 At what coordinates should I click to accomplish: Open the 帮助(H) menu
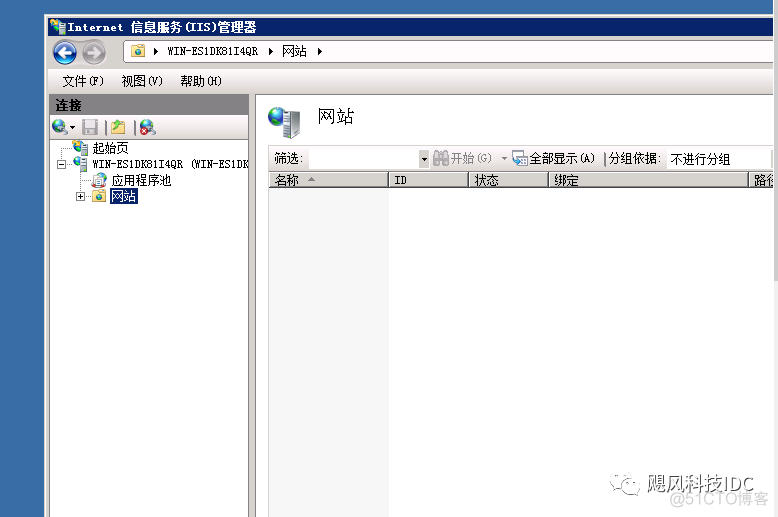point(200,81)
